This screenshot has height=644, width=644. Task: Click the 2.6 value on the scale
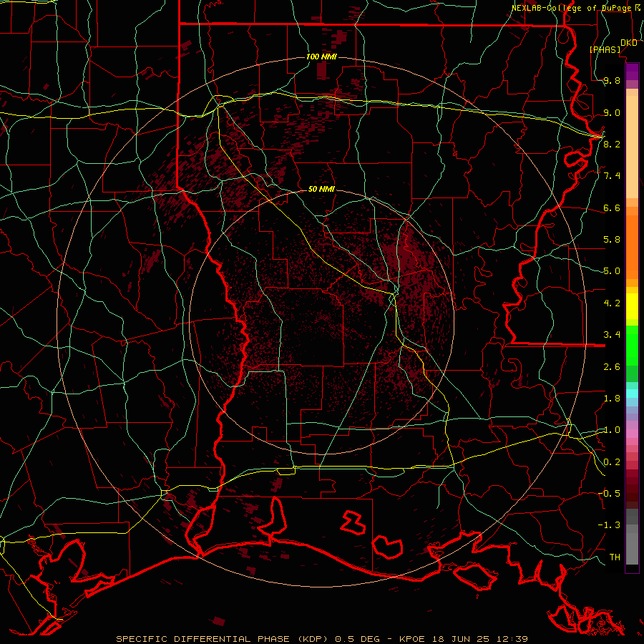point(612,366)
